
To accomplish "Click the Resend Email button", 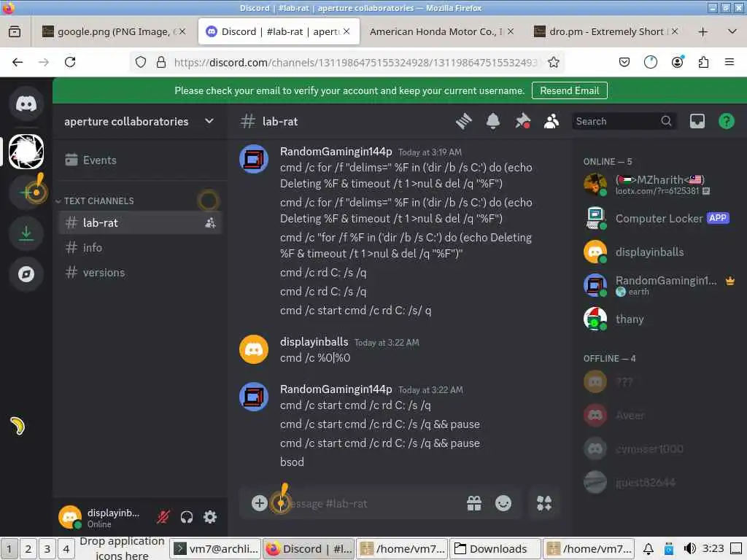I will click(x=569, y=90).
